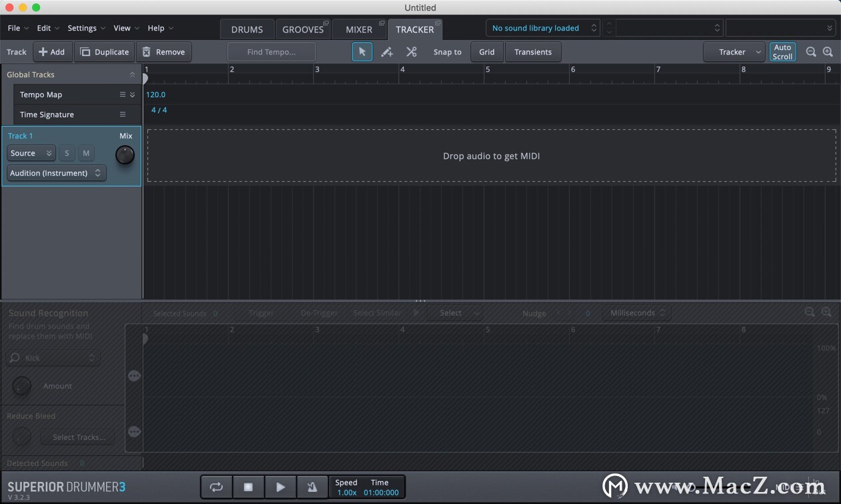Image resolution: width=841 pixels, height=504 pixels.
Task: Open the Tracker view dropdown
Action: click(734, 52)
